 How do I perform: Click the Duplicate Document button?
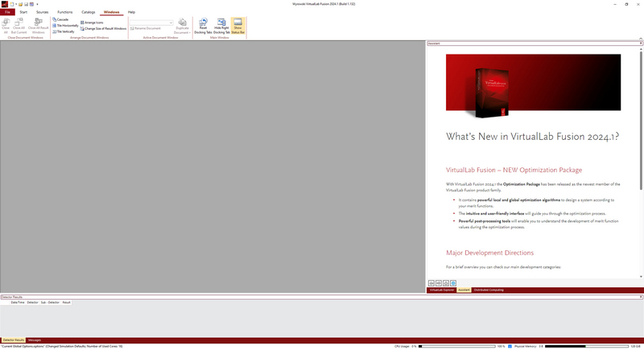[182, 26]
